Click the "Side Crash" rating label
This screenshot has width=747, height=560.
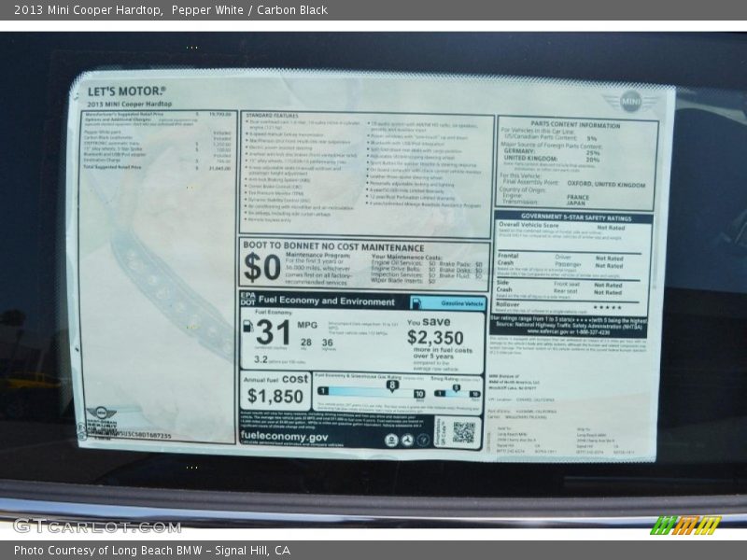[504, 286]
